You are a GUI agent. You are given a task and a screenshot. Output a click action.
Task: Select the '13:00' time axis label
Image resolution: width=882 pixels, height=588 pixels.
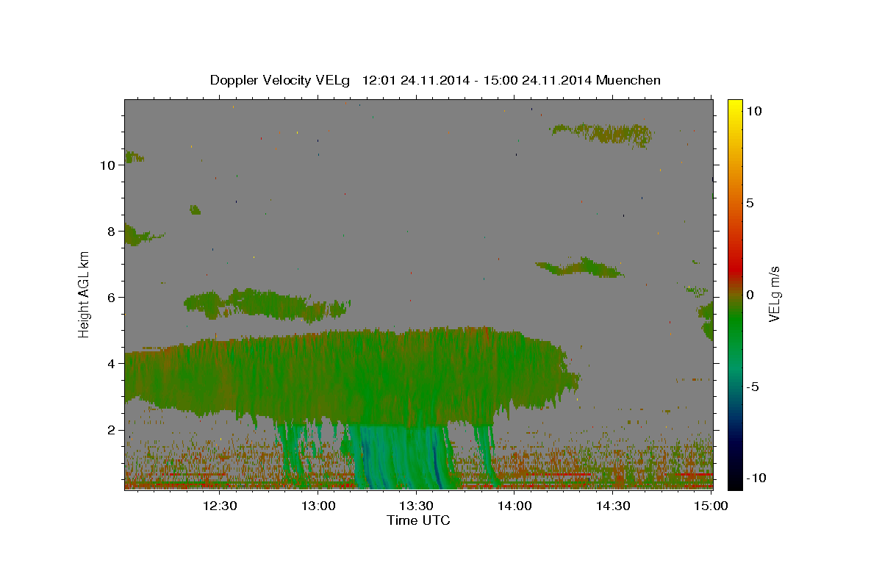tap(318, 506)
